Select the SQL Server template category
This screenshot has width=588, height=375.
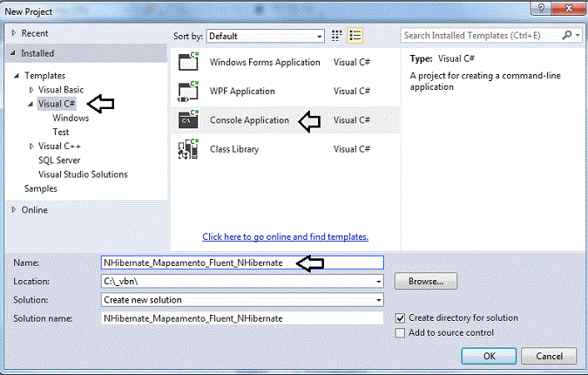tap(59, 160)
